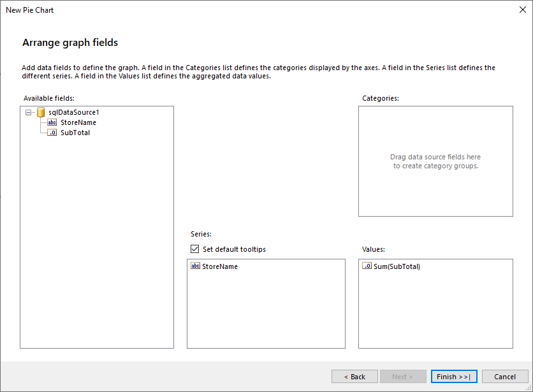The width and height of the screenshot is (533, 392).
Task: Click Finish to create the pie chart
Action: [453, 376]
